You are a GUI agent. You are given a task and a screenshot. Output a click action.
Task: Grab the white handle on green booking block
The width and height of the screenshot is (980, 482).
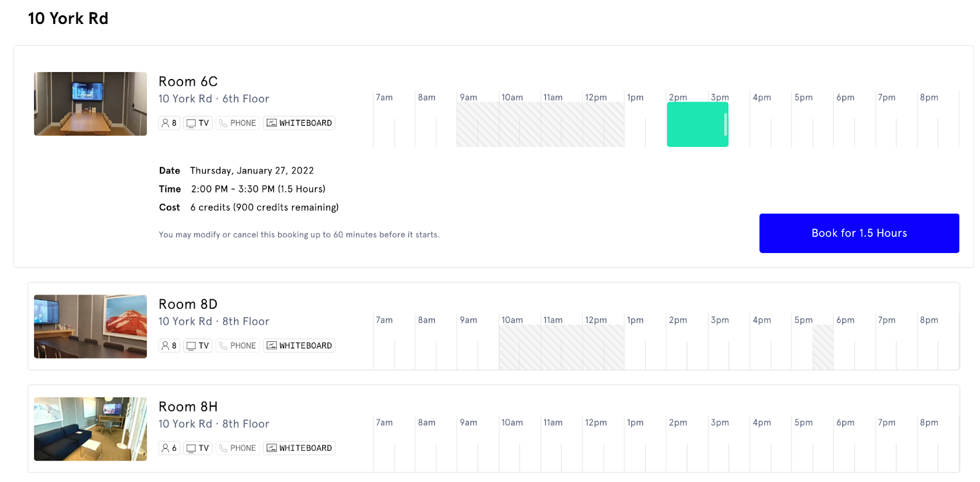point(725,125)
